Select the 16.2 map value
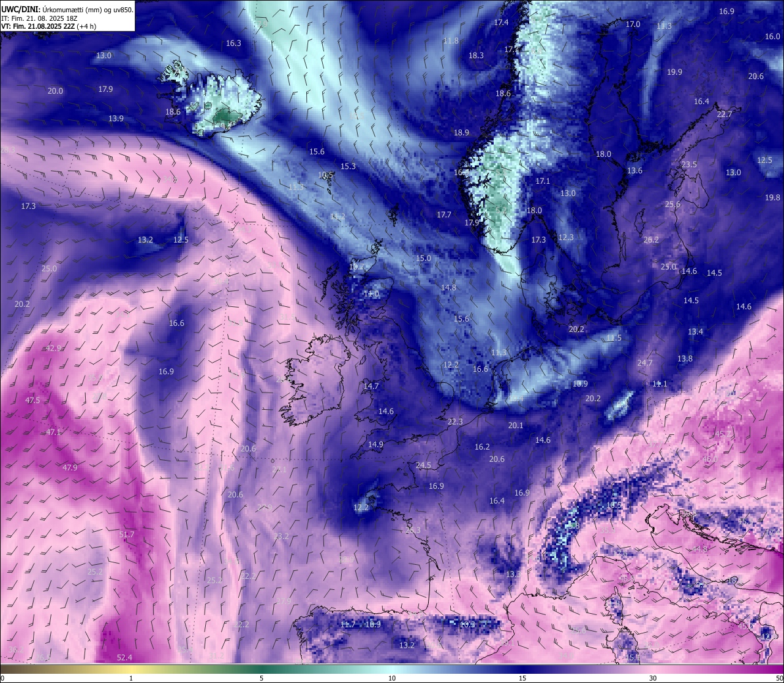Image resolution: width=784 pixels, height=683 pixels. coord(482,447)
